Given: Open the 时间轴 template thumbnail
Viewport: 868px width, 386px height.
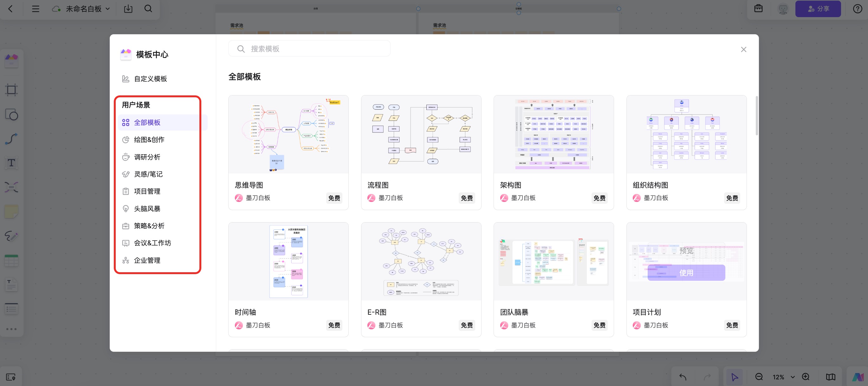Looking at the screenshot, I should coord(288,261).
